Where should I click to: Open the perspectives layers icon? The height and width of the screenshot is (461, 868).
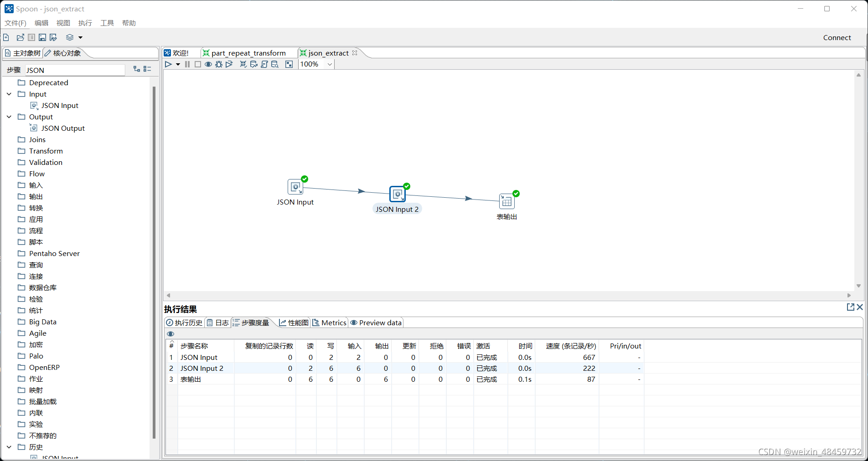pos(70,37)
